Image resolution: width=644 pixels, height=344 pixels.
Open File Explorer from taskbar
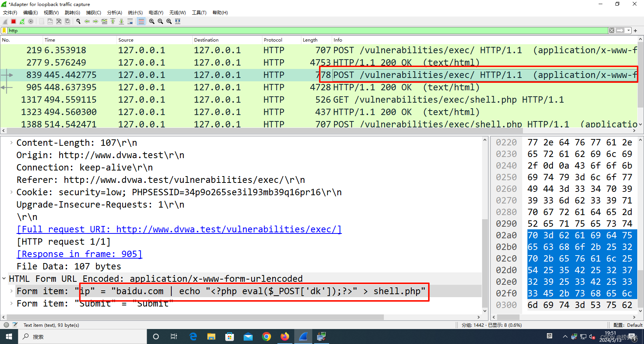(211, 337)
